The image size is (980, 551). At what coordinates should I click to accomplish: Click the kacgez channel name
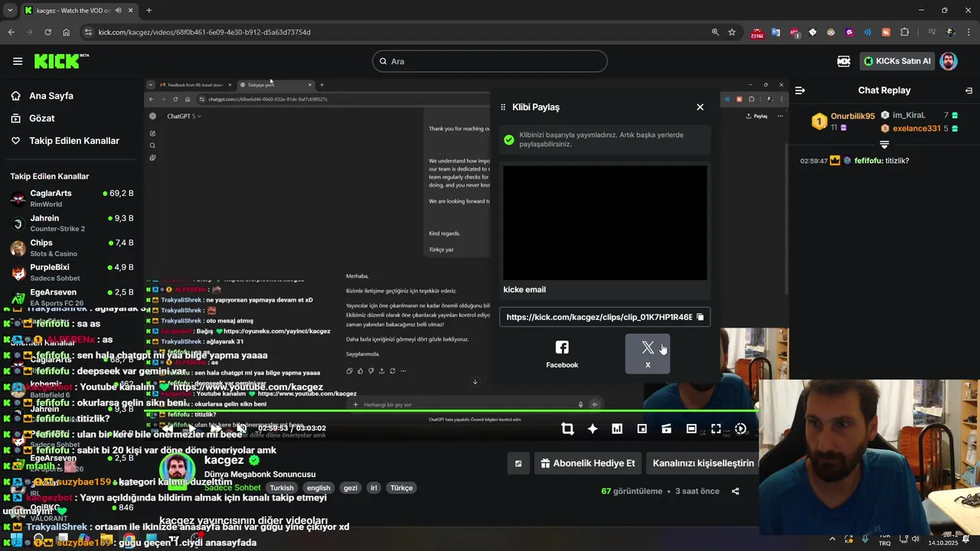coord(224,460)
